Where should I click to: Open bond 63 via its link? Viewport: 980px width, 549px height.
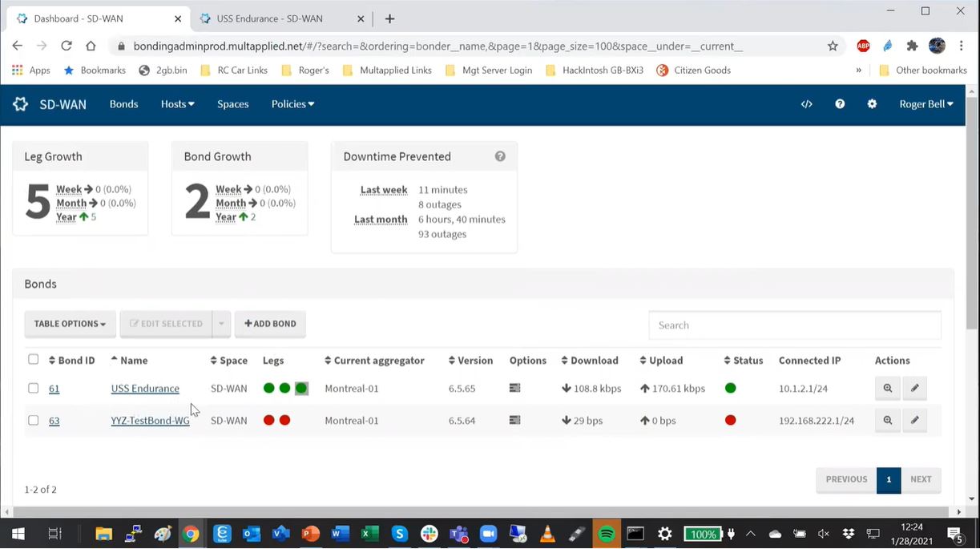(x=54, y=420)
